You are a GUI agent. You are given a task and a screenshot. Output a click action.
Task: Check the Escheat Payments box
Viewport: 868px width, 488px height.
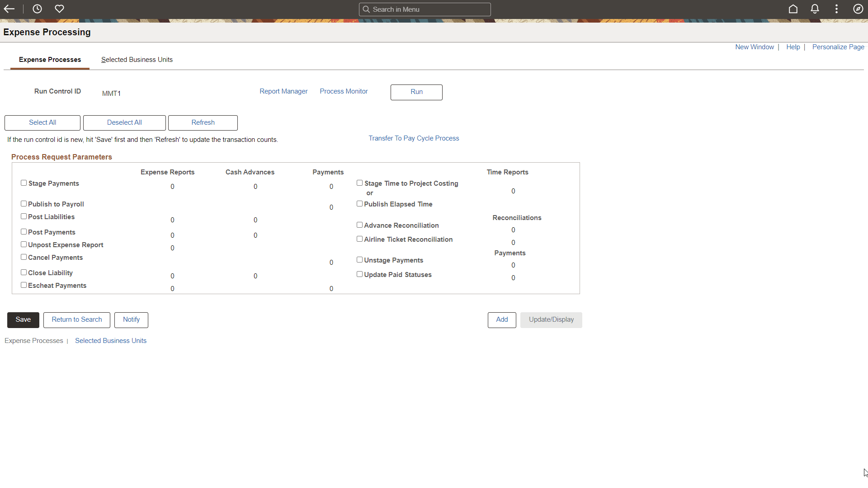coord(24,285)
